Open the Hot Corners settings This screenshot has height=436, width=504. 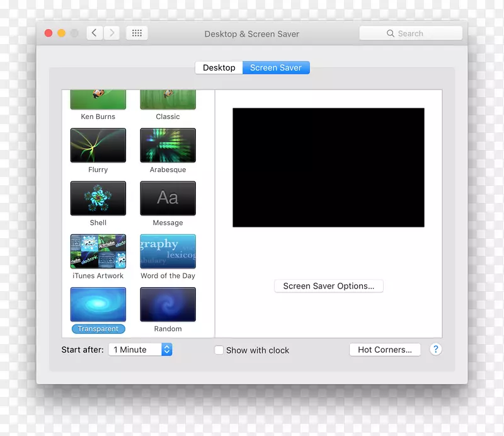(x=385, y=350)
